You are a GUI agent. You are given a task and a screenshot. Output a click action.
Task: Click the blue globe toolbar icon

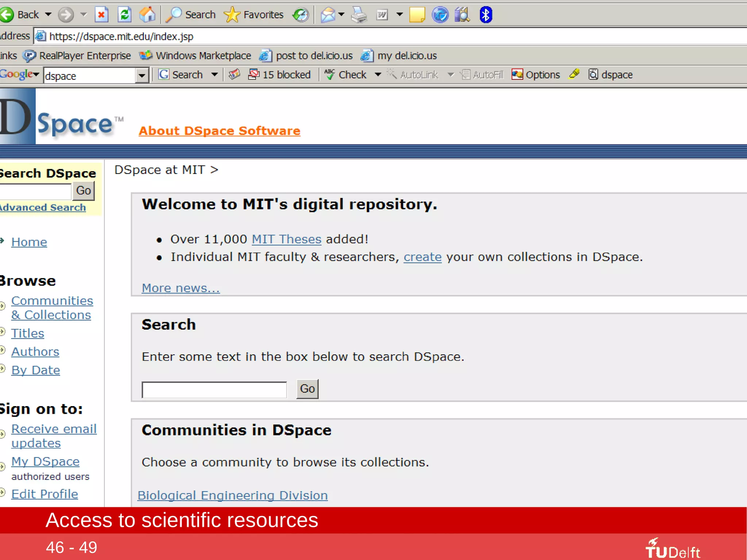point(440,15)
